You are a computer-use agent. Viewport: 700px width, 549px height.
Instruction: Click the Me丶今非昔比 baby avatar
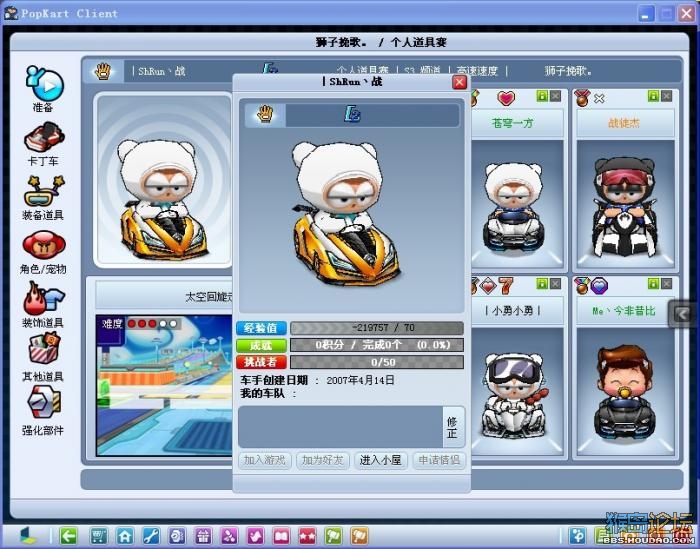click(x=625, y=391)
